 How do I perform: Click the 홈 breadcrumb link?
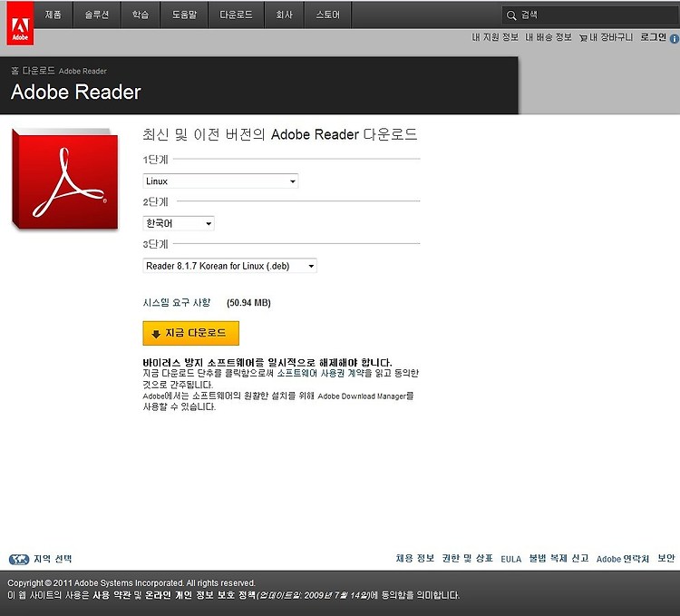(x=15, y=71)
